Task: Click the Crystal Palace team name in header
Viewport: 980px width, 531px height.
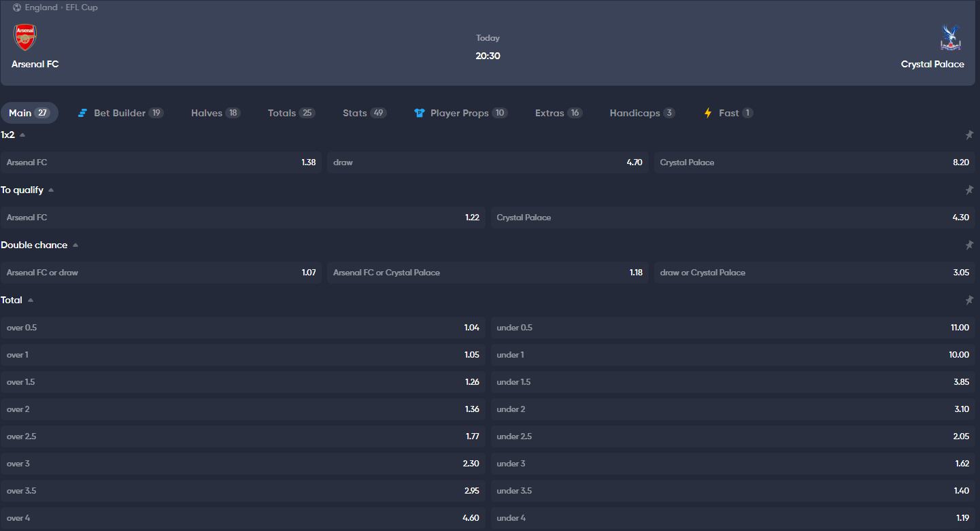Action: click(x=932, y=64)
